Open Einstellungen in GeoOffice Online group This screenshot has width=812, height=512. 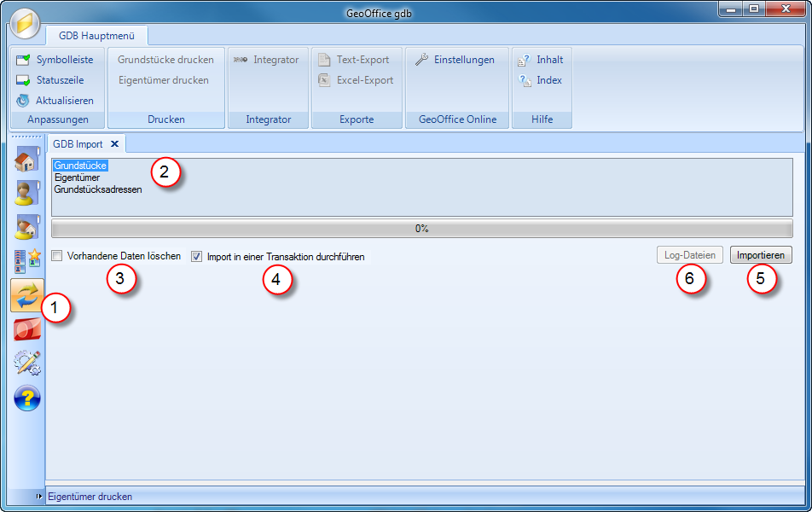(455, 60)
